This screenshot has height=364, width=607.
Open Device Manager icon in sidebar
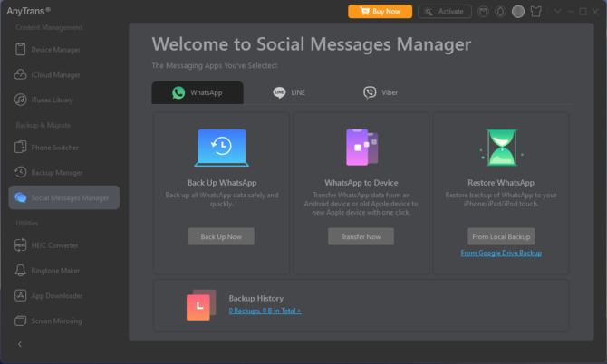(x=21, y=50)
